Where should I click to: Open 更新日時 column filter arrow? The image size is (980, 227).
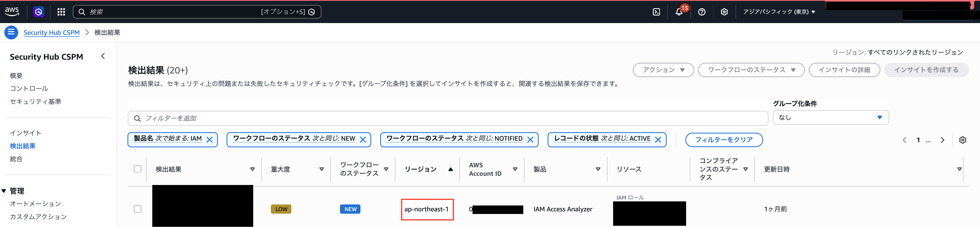pyautogui.click(x=960, y=170)
